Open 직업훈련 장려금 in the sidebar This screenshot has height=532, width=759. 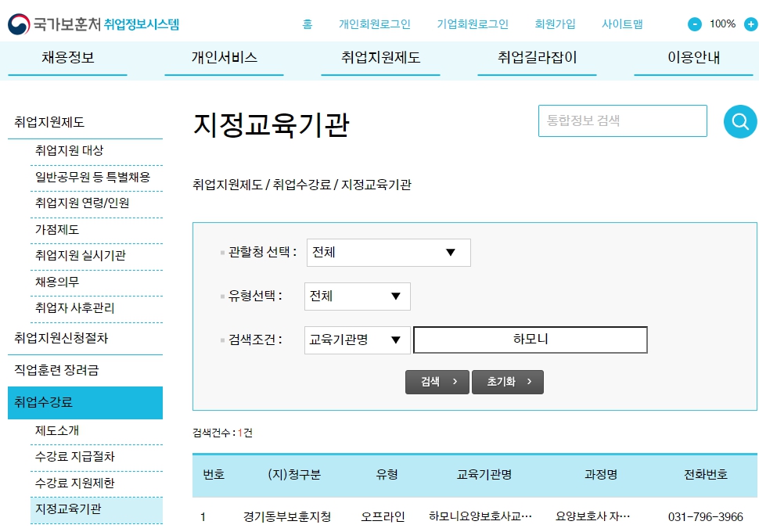click(x=56, y=369)
